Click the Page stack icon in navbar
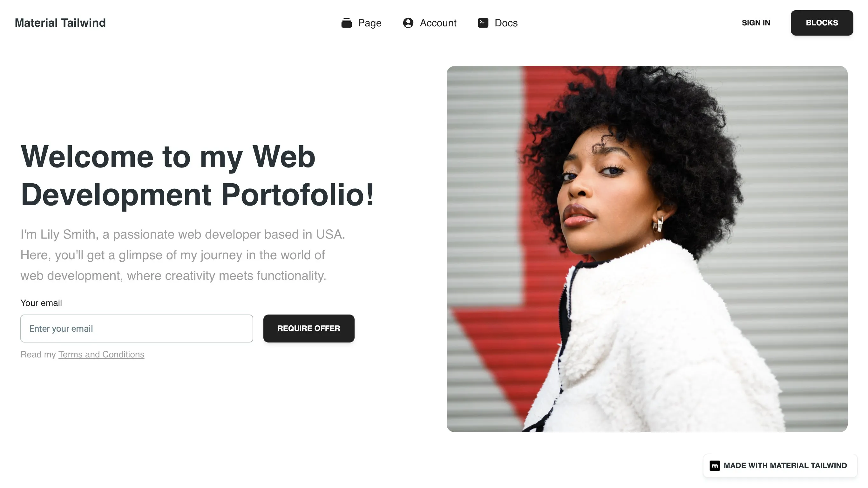Image resolution: width=868 pixels, height=488 pixels. [x=346, y=23]
